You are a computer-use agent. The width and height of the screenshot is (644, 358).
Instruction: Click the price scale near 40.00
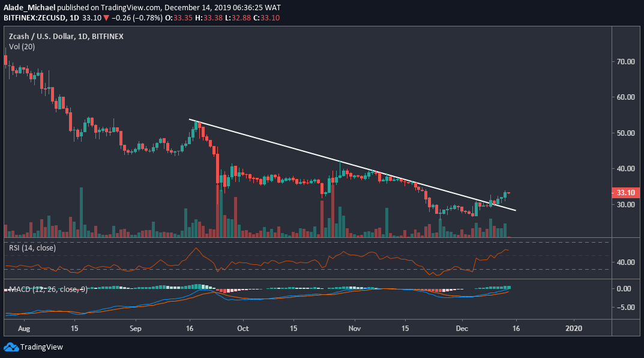tap(625, 169)
